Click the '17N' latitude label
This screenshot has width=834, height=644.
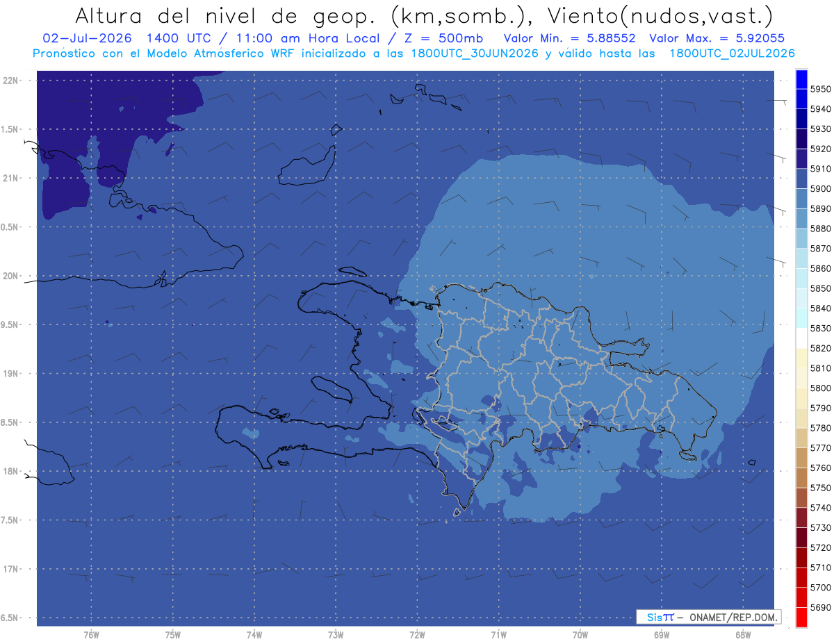click(x=10, y=569)
